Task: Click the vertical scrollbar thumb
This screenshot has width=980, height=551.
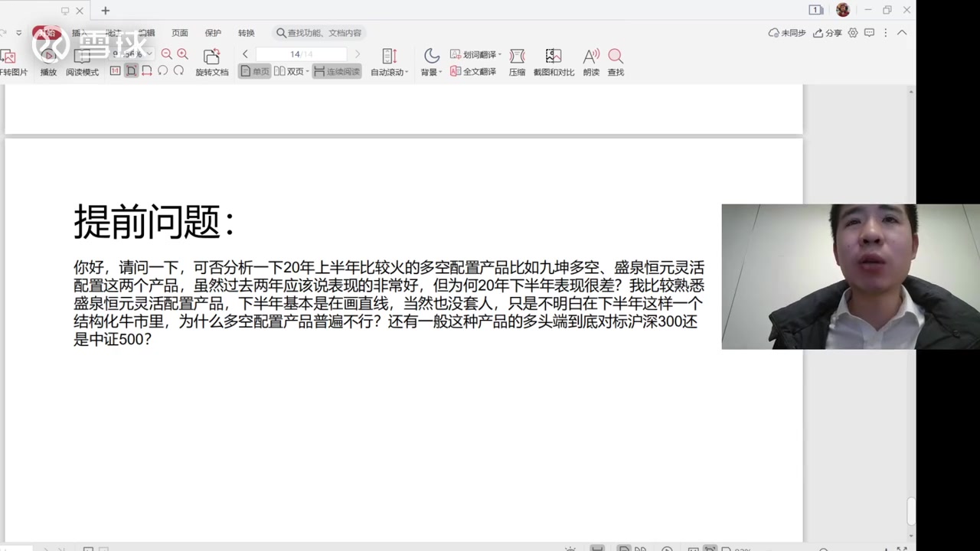Action: point(910,510)
